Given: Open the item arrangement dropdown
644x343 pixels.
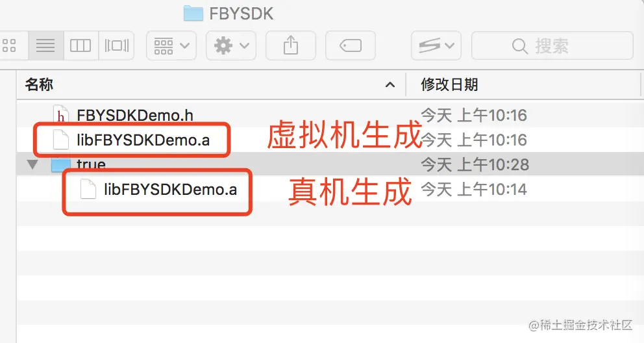Looking at the screenshot, I should [x=171, y=45].
